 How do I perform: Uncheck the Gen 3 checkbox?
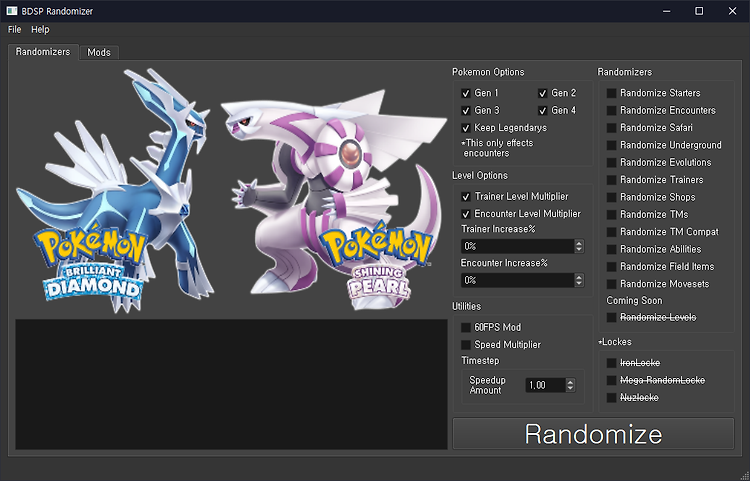pyautogui.click(x=466, y=110)
